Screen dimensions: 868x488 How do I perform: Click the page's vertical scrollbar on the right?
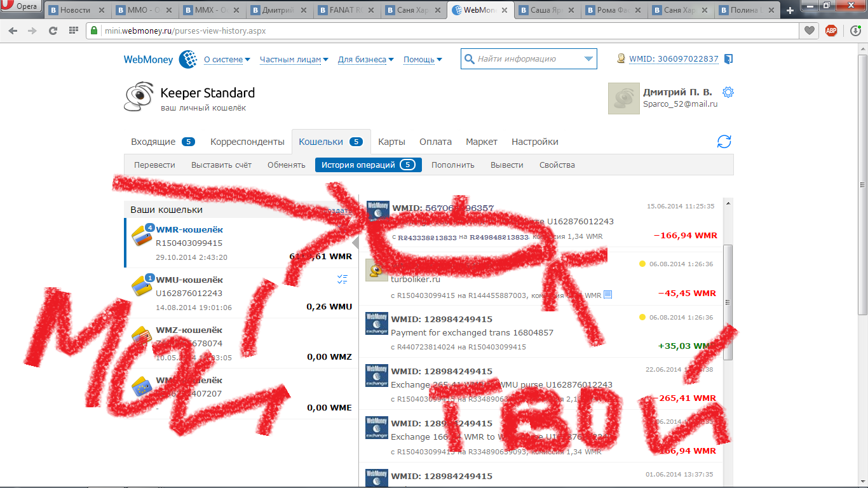click(862, 184)
